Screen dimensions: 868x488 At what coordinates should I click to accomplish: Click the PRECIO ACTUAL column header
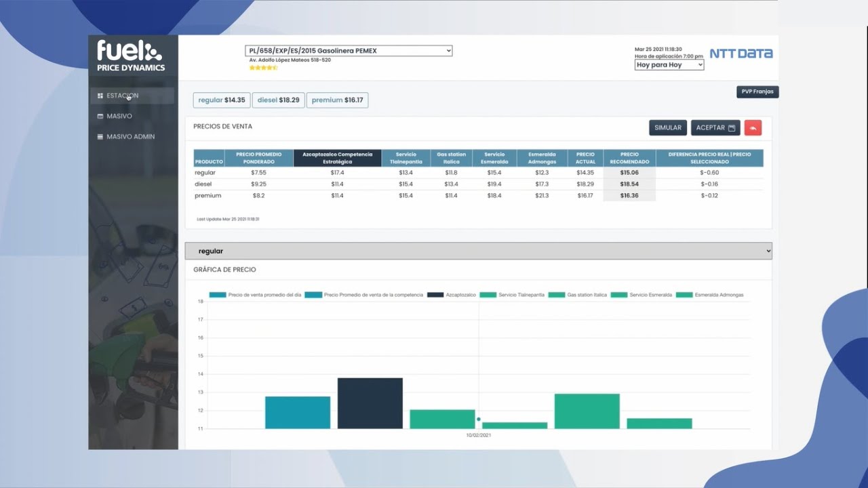tap(585, 158)
